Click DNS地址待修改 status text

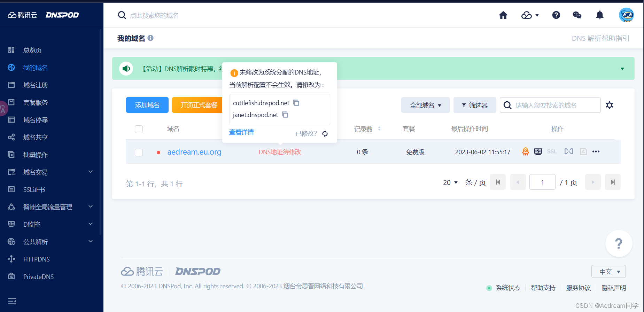pyautogui.click(x=280, y=152)
